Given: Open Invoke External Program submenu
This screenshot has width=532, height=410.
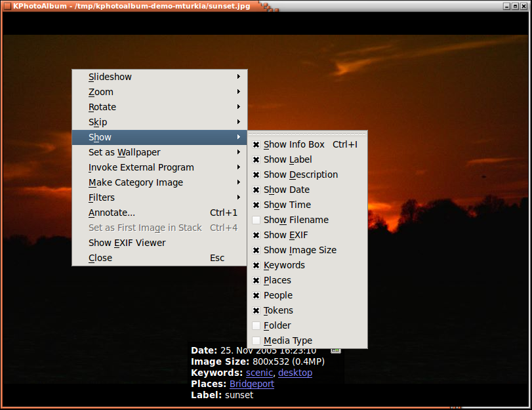Looking at the screenshot, I should coord(159,167).
